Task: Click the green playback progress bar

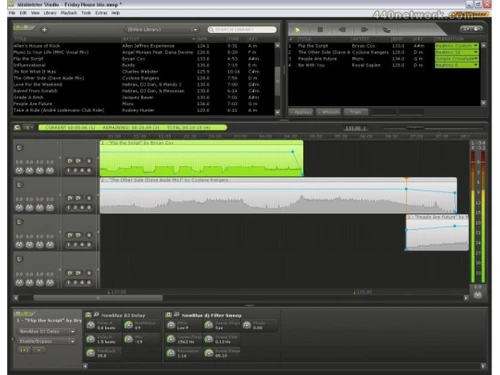Action: [133, 127]
